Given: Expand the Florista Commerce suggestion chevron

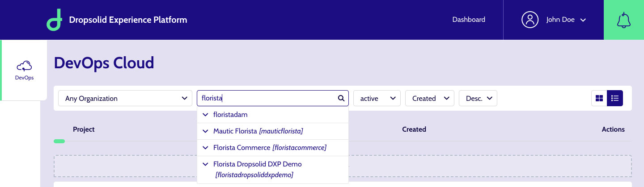Looking at the screenshot, I should (205, 147).
